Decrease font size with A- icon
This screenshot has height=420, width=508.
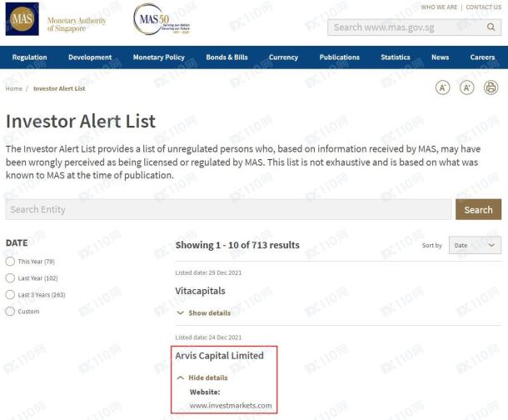(442, 87)
